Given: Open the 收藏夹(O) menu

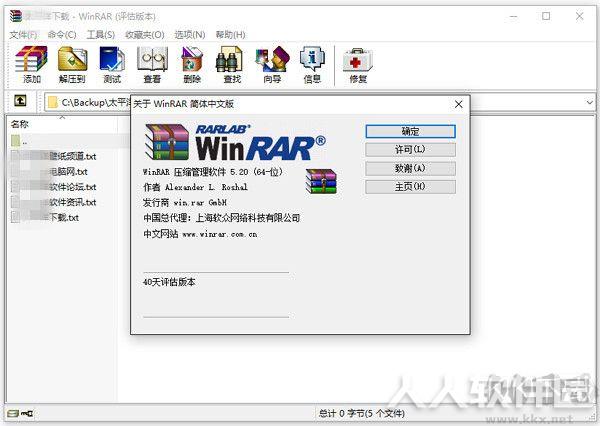Looking at the screenshot, I should pos(145,35).
